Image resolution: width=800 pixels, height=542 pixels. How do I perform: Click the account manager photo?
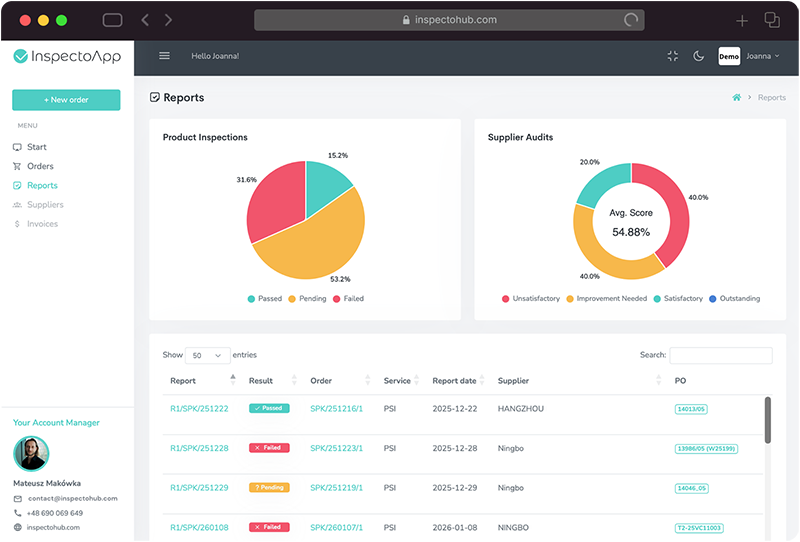pyautogui.click(x=31, y=454)
